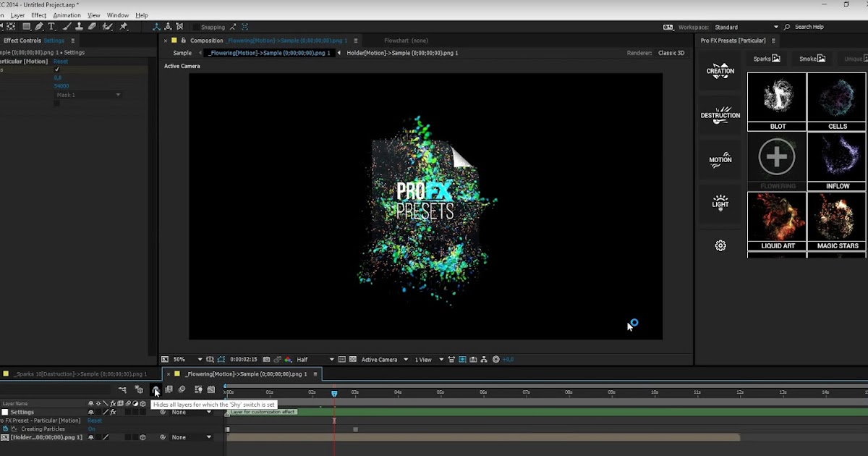This screenshot has height=456, width=868.
Task: Select the Brush tool
Action: [65, 26]
